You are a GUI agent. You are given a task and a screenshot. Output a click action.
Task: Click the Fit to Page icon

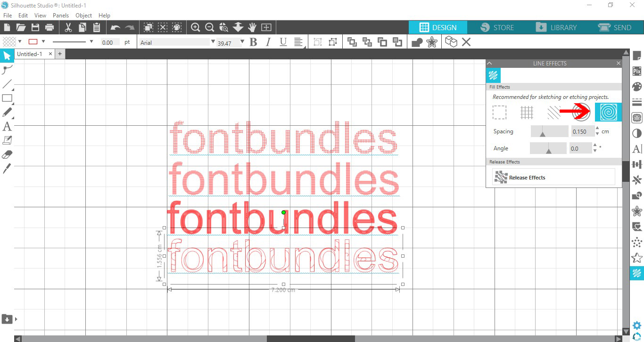pos(266,27)
